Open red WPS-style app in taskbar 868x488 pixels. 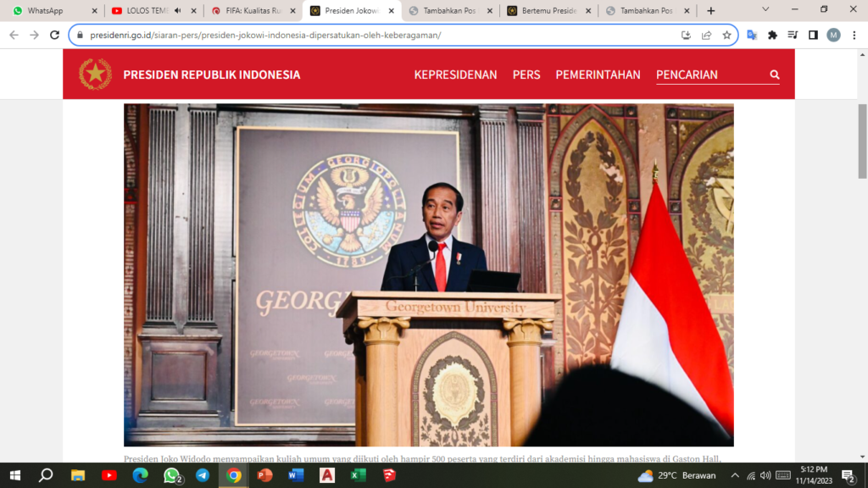389,475
